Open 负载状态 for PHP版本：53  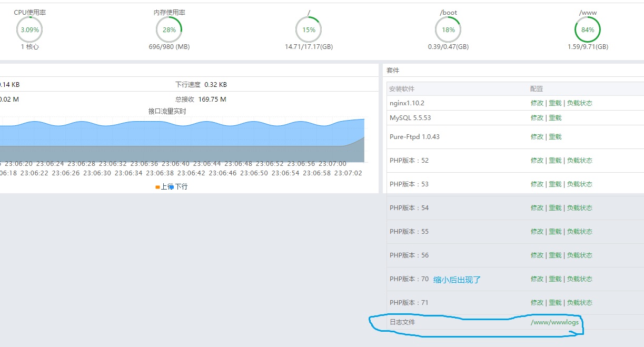coord(580,184)
